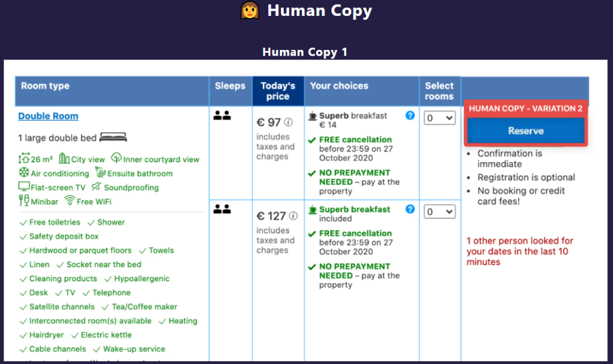Click Hardwood or parquet floors amenity
The height and width of the screenshot is (364, 613).
(80, 251)
